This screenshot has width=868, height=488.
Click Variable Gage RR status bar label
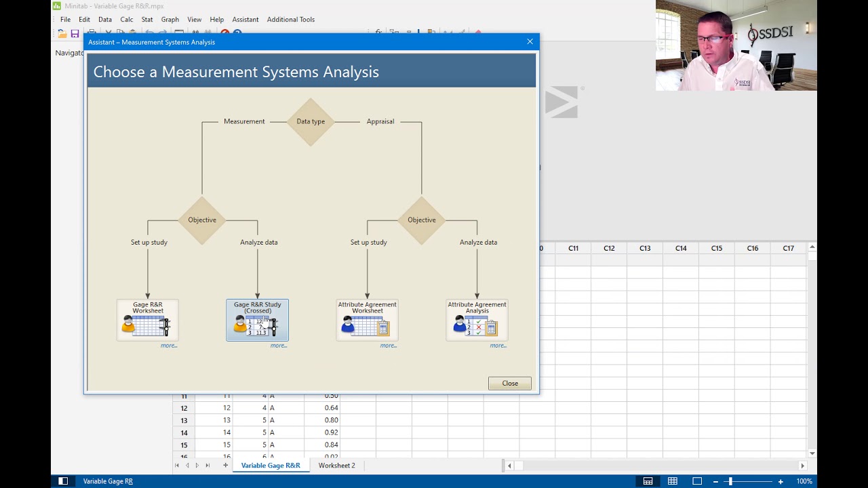pos(108,481)
